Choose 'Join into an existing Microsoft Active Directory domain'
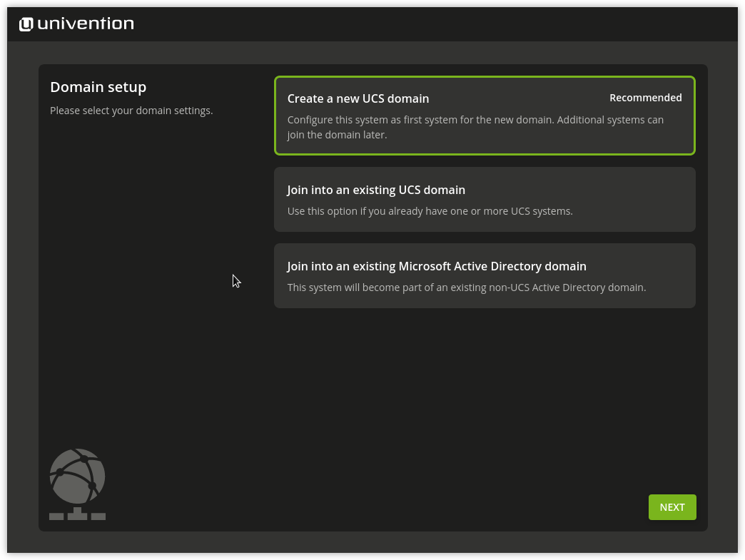 pyautogui.click(x=485, y=275)
